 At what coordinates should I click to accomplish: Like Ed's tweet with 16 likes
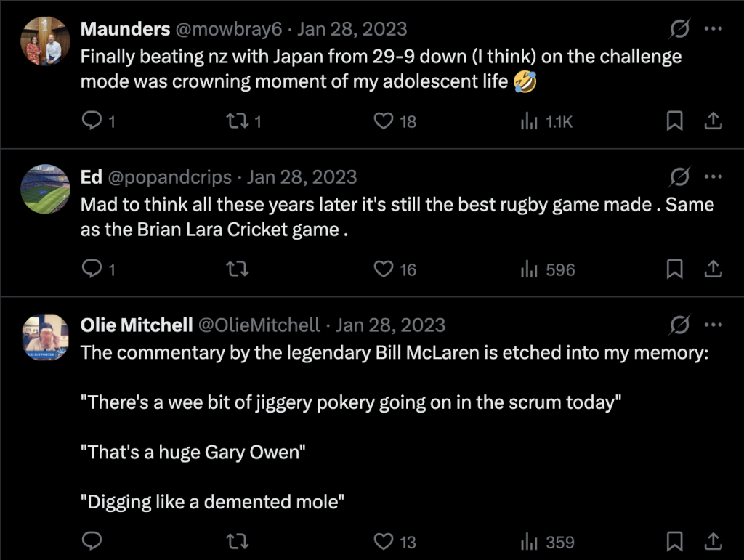tap(384, 269)
